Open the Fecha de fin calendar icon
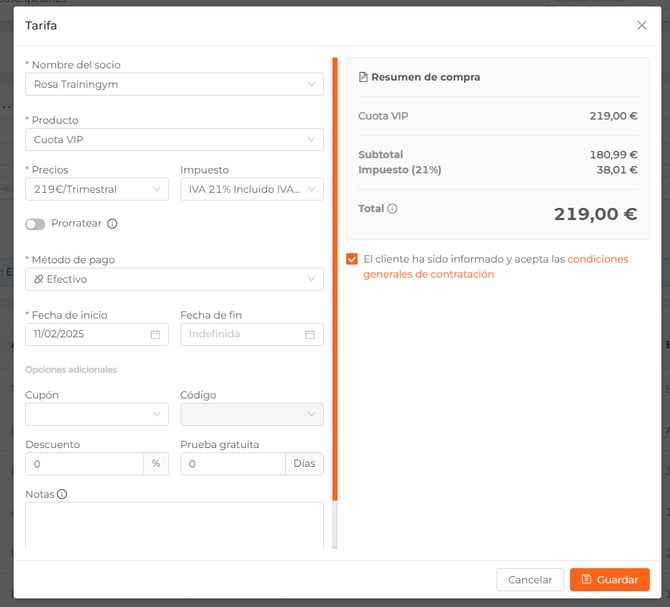Screen dimensions: 670x607 coord(310,334)
